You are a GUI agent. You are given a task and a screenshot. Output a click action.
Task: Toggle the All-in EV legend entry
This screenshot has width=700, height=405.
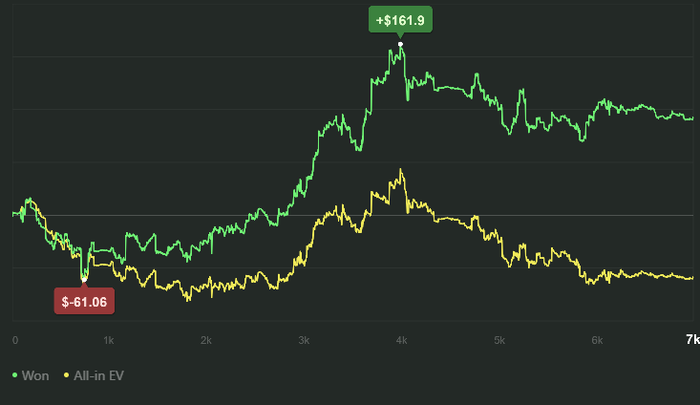[94, 376]
